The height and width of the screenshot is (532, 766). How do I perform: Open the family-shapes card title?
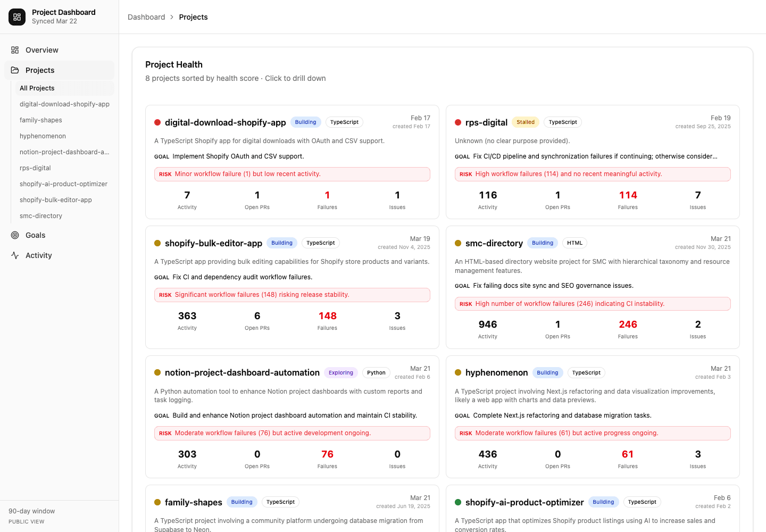(x=194, y=502)
